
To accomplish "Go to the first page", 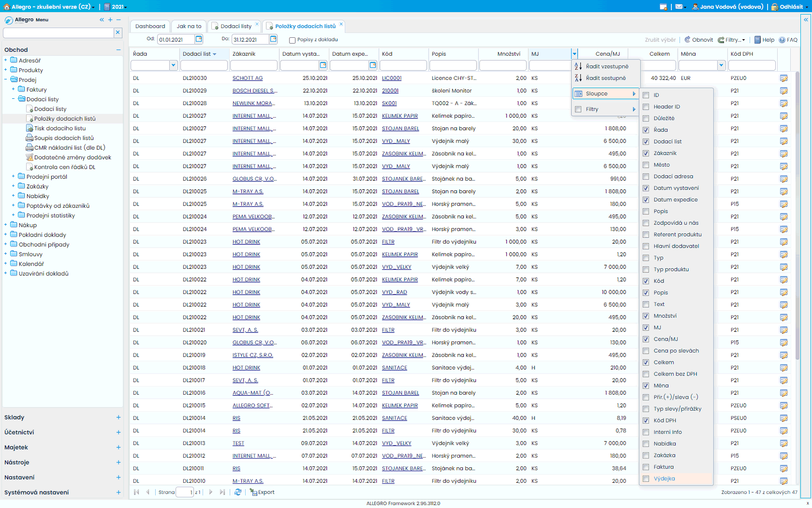I will point(136,492).
